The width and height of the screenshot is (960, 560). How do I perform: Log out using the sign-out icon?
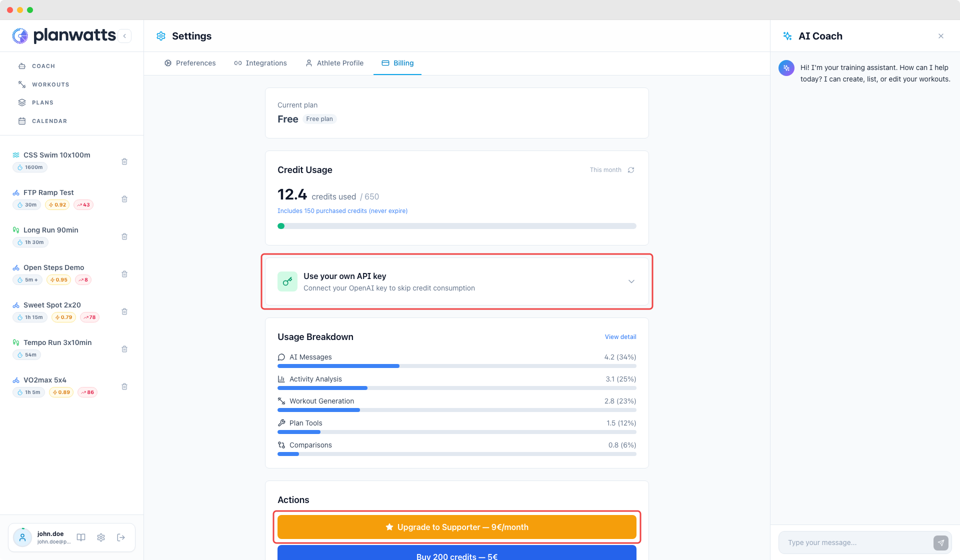121,537
